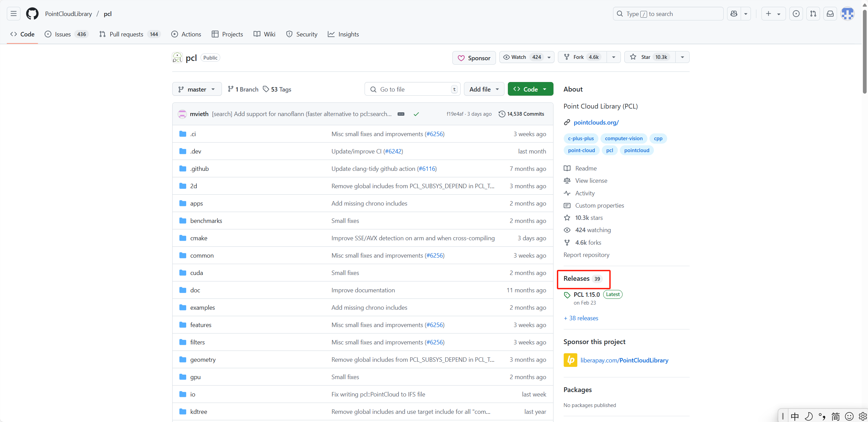Expand the Star lists dropdown arrow

click(682, 57)
